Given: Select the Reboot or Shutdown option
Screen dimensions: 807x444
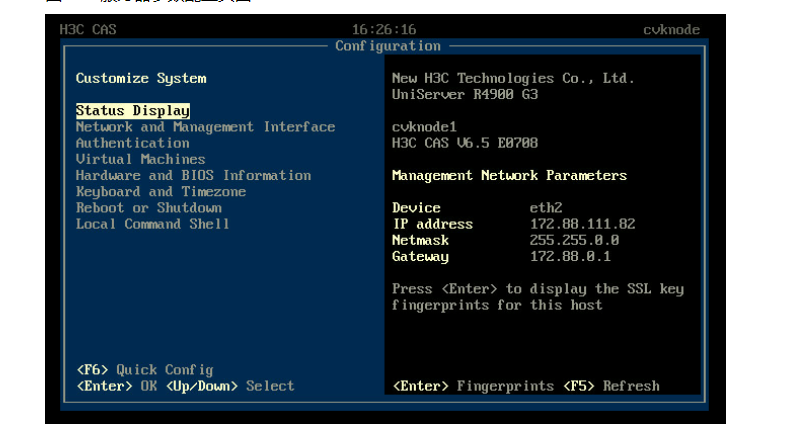Looking at the screenshot, I should click(x=149, y=208).
